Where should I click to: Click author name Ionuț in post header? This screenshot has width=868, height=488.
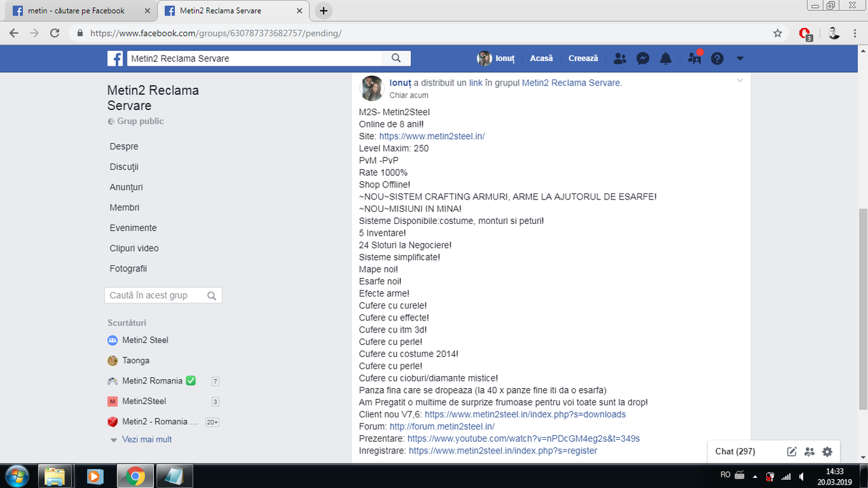coord(401,83)
